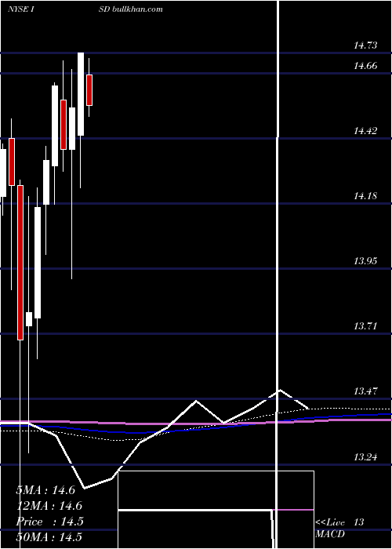Click the tall white candlestick reaching 14.73

81,94
